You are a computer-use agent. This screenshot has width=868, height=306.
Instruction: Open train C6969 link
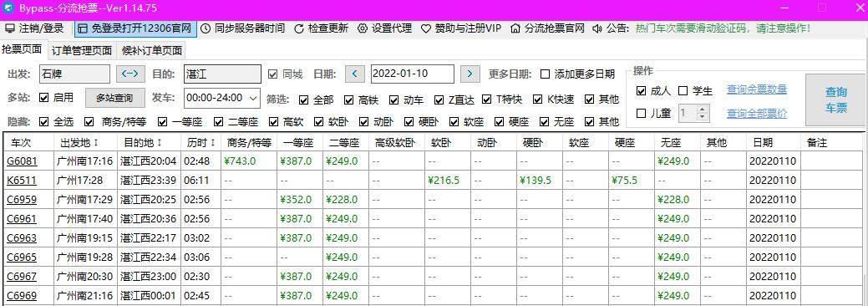22,295
